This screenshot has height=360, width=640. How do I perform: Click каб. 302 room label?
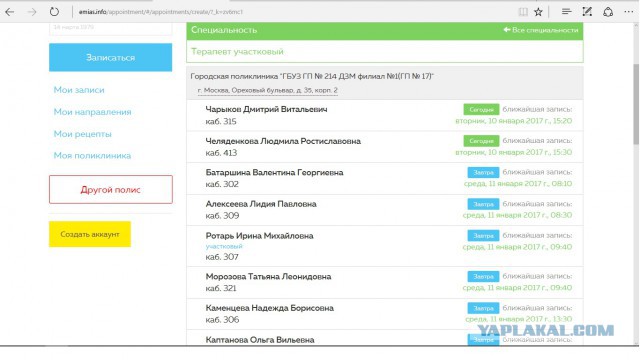[x=222, y=184]
